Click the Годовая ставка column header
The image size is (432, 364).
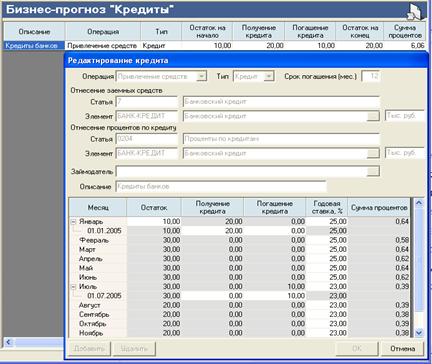coord(327,207)
